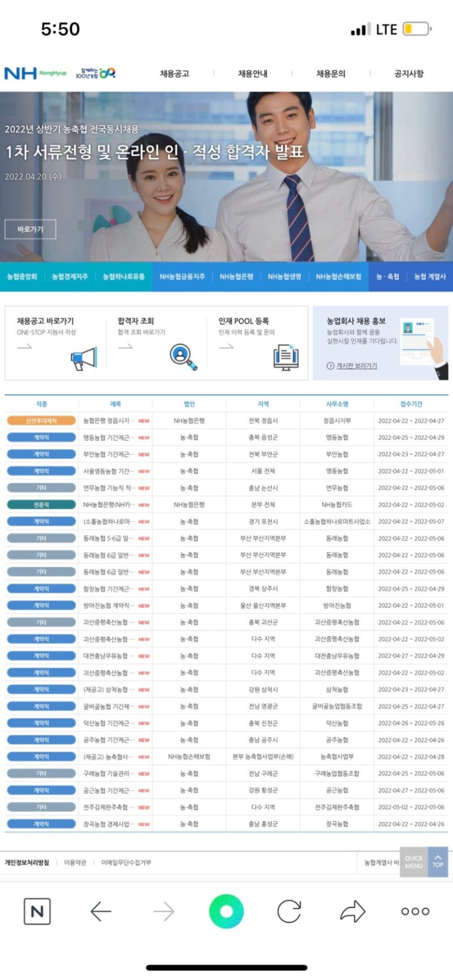
Task: Open the QUICK MENU button
Action: 413,862
